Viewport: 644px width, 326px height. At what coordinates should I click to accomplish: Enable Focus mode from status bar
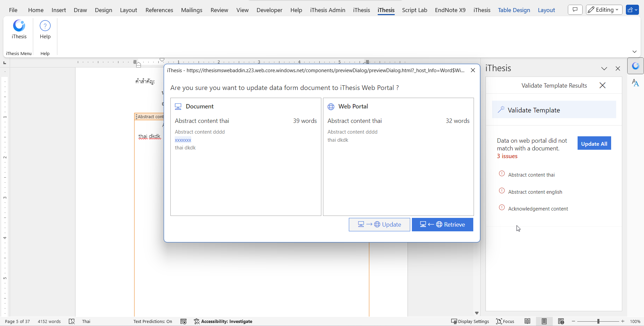505,321
